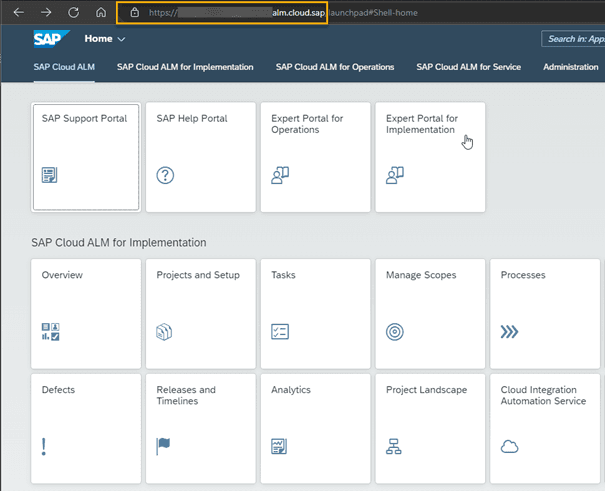Click the Cloud Integration Automation cloud icon
The image size is (605, 491).
(509, 447)
